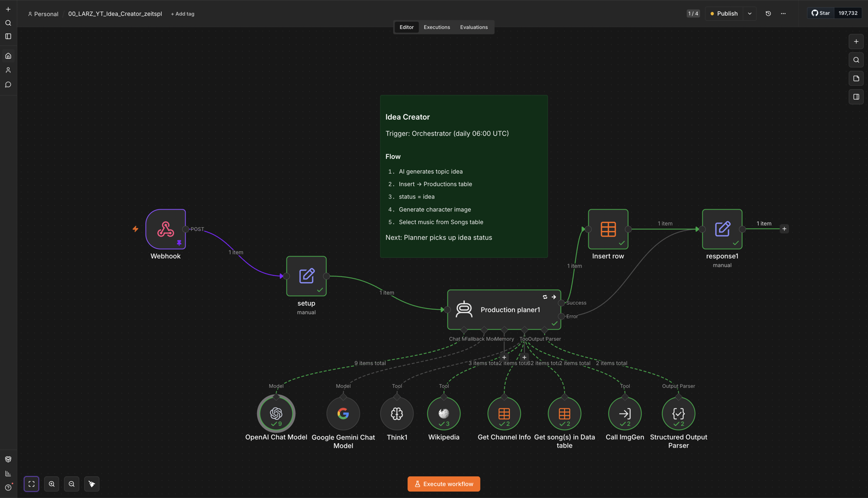Switch to the Editor tab
This screenshot has height=498, width=868.
[x=406, y=27]
